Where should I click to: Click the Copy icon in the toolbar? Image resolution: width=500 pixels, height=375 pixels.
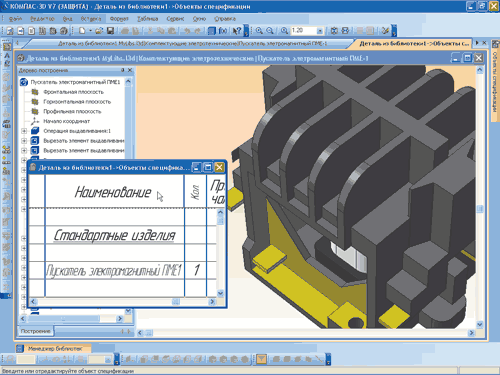[161, 31]
